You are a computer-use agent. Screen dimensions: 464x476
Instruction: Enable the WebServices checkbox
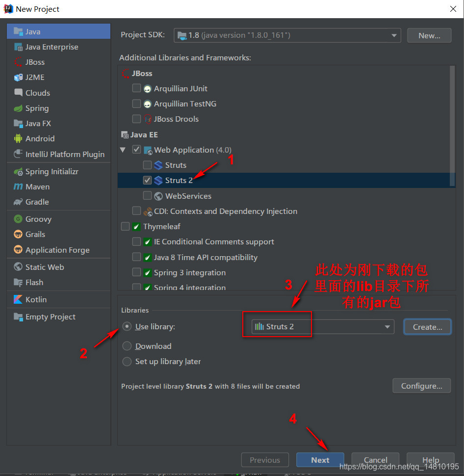(x=147, y=195)
